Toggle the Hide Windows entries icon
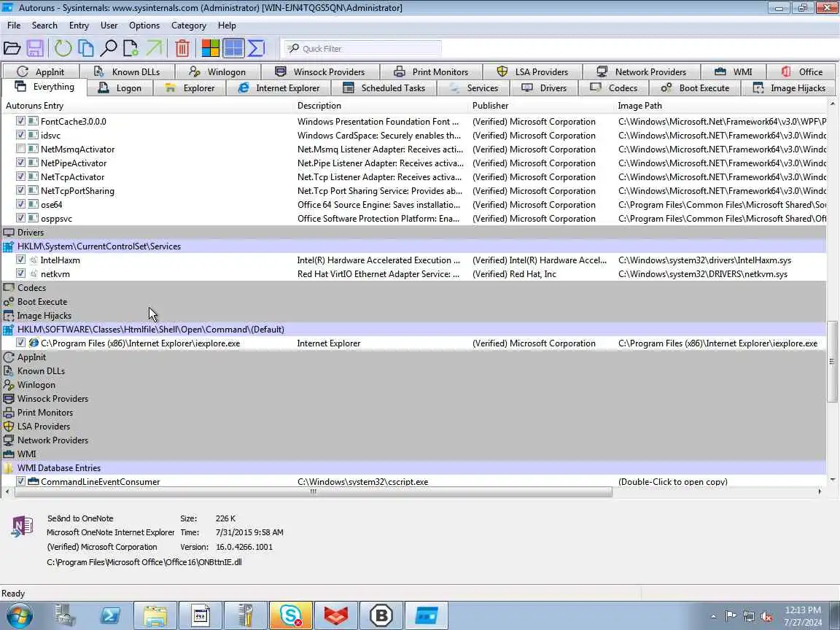Viewport: 840px width, 630px height. 233,49
